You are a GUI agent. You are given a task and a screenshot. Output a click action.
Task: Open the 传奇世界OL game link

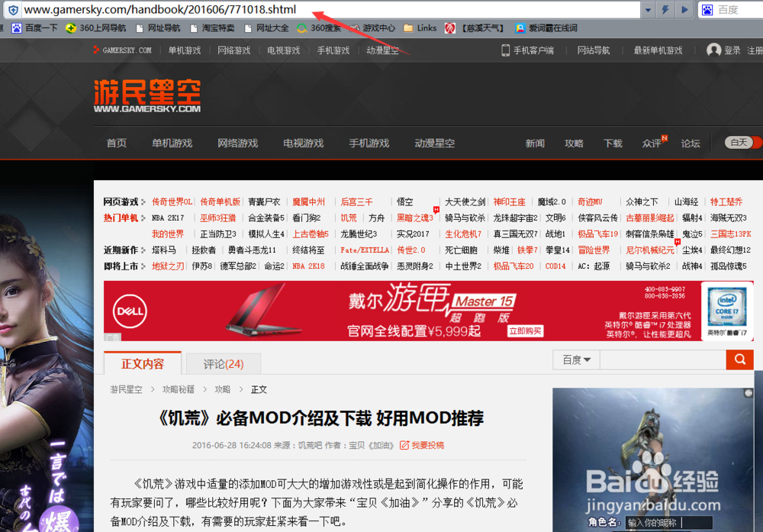tap(172, 202)
